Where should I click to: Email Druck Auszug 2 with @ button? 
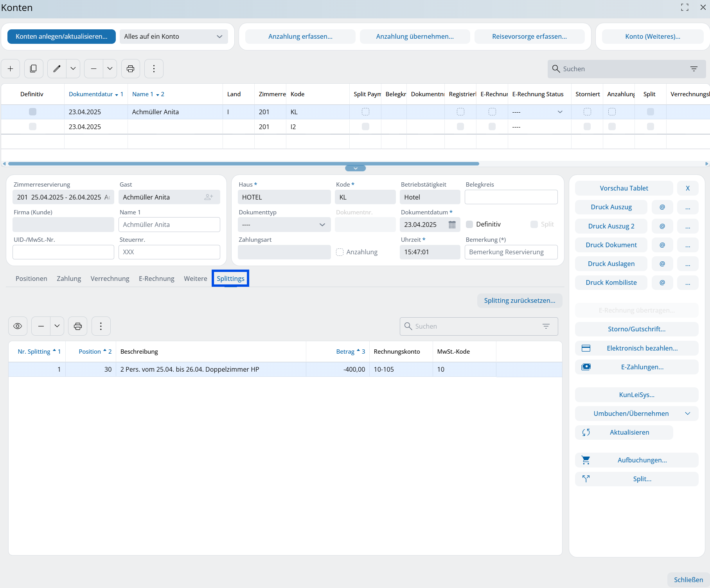coord(662,226)
